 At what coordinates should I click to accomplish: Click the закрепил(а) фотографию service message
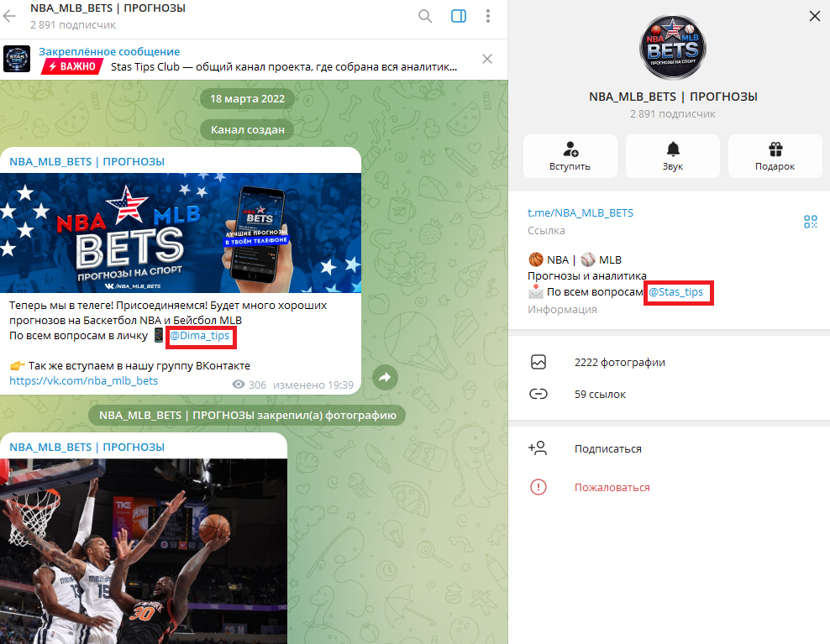pos(247,416)
